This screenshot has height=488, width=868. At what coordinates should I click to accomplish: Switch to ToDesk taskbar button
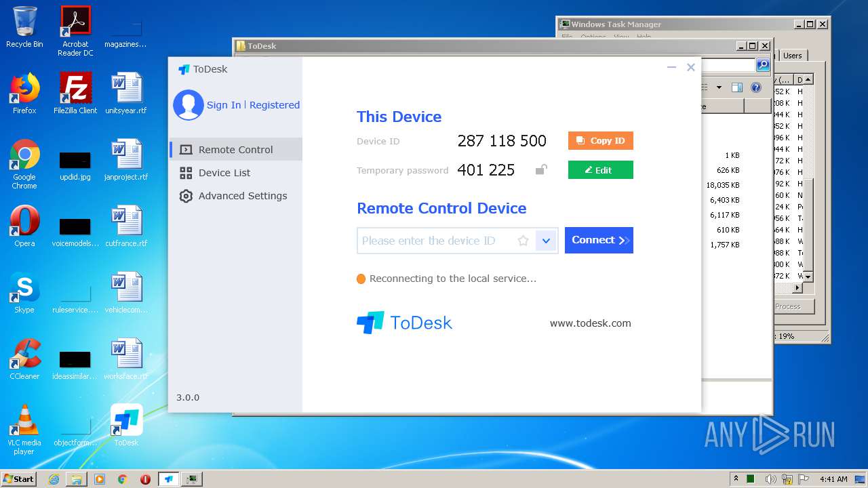[169, 479]
